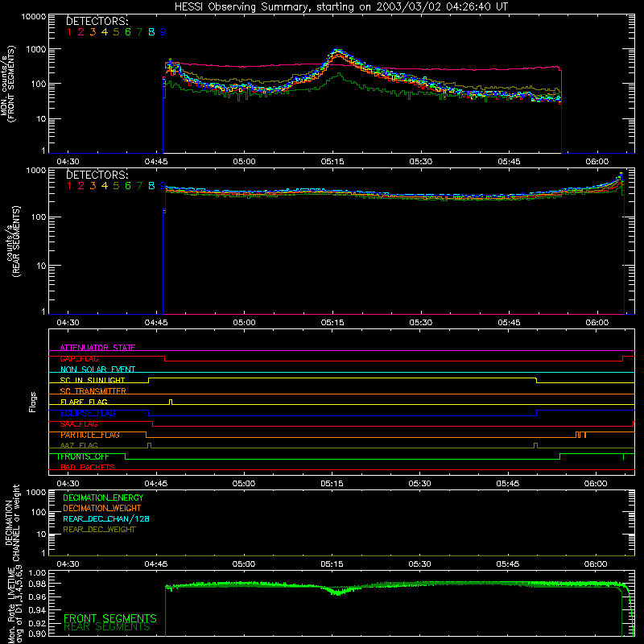This screenshot has width=644, height=644.
Task: Select detector 4 in the rear segments legend
Action: click(105, 186)
